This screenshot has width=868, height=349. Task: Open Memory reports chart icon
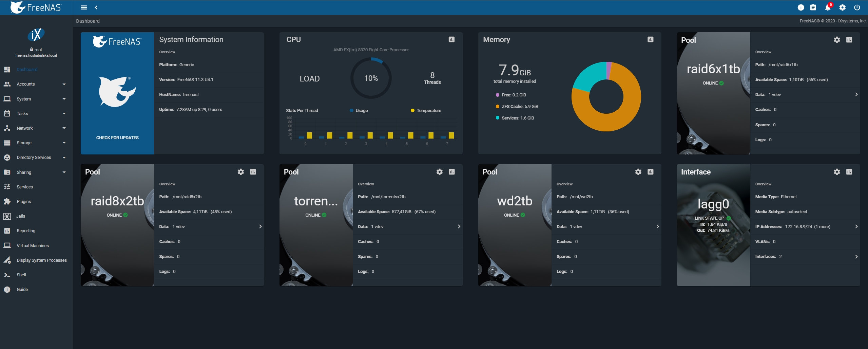click(650, 39)
